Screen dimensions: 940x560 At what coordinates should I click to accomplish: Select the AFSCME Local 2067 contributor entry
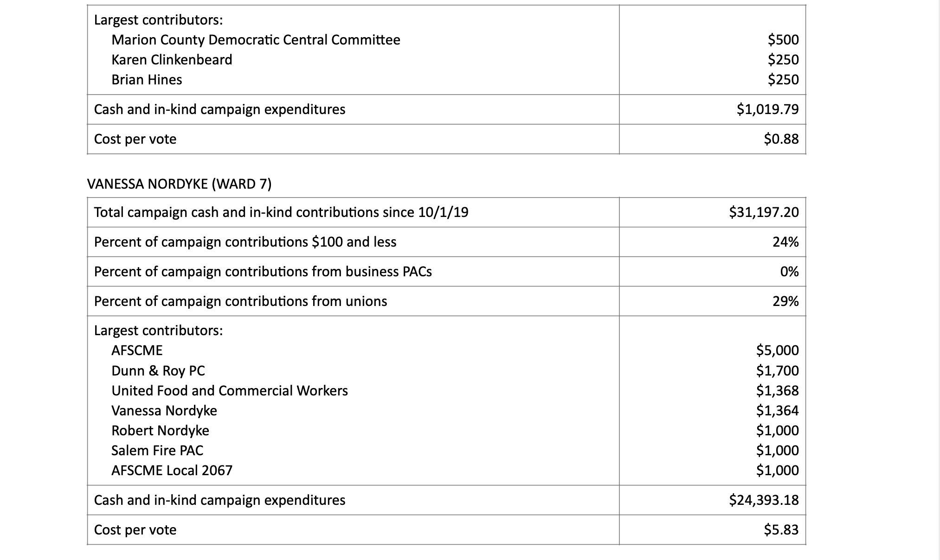tap(172, 471)
